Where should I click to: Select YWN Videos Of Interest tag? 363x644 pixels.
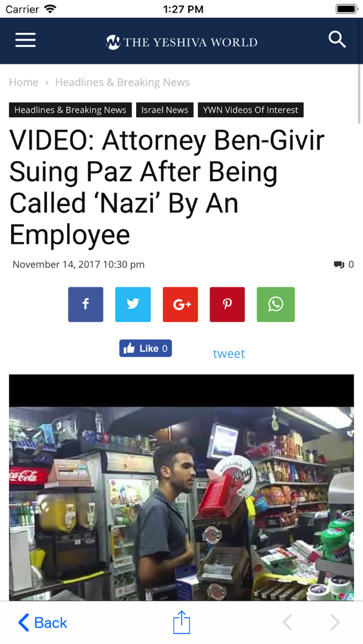tap(250, 109)
